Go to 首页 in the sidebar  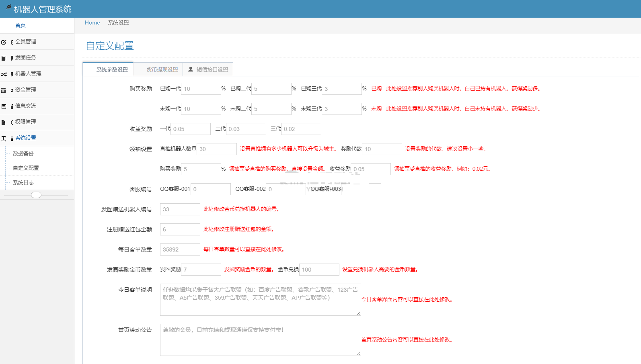(x=21, y=25)
